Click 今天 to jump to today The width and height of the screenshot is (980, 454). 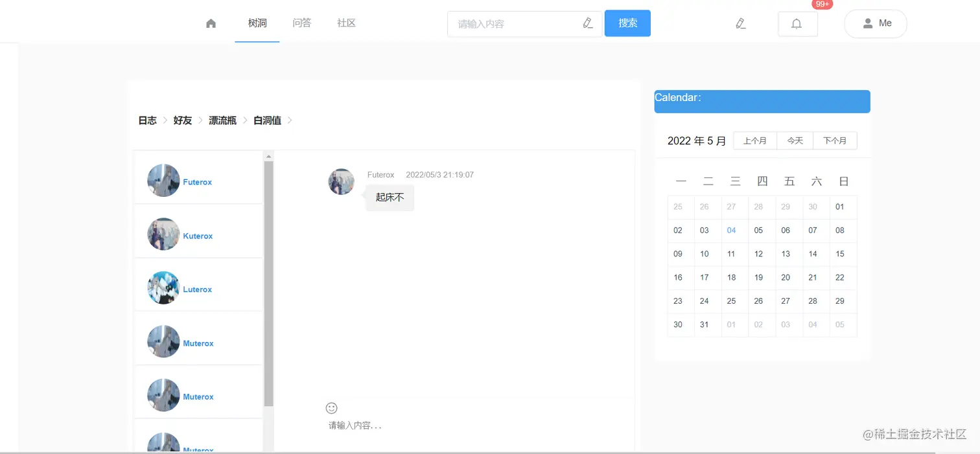point(795,141)
